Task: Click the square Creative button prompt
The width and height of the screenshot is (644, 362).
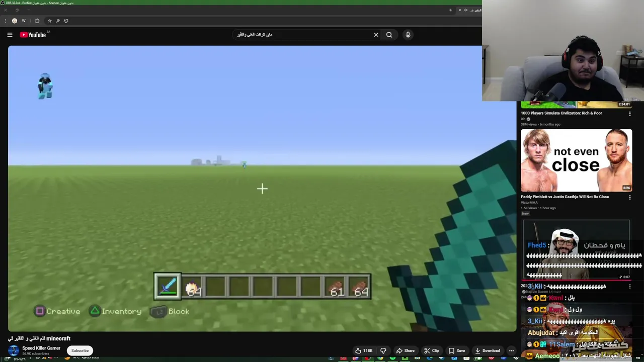Action: pos(57,311)
